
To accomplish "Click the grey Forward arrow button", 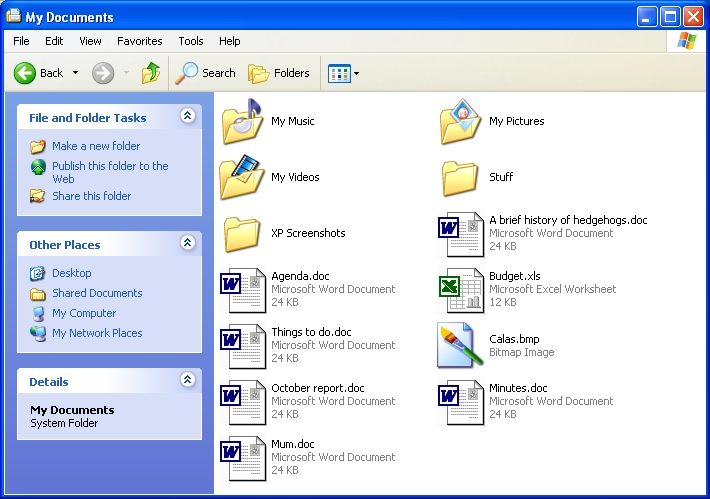I will (x=103, y=73).
